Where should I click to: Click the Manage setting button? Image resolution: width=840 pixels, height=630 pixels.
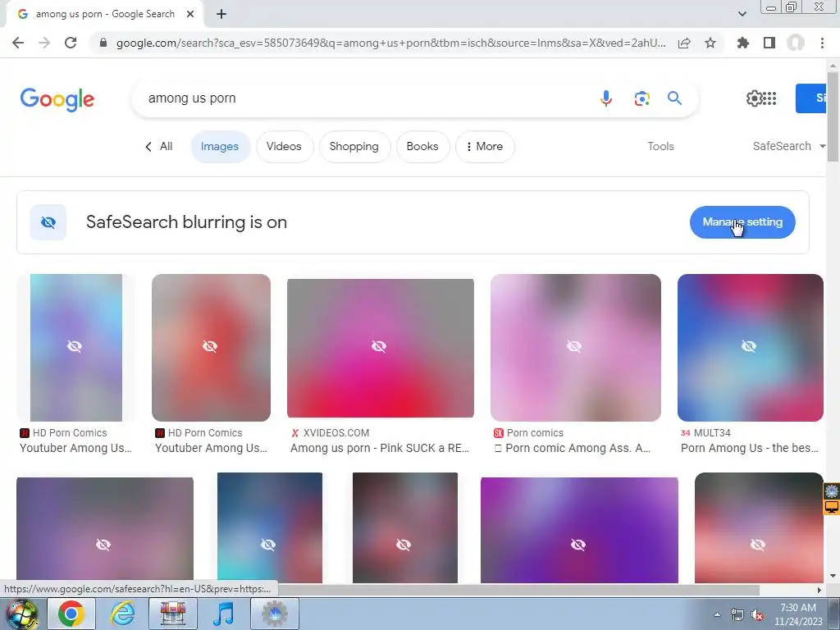click(x=742, y=222)
